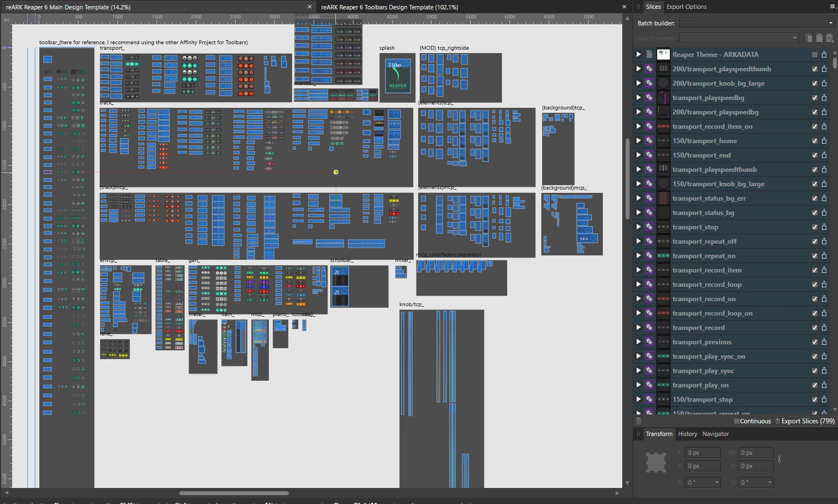Click export icon for transport_record_loop slice
The image size is (838, 504).
824,284
